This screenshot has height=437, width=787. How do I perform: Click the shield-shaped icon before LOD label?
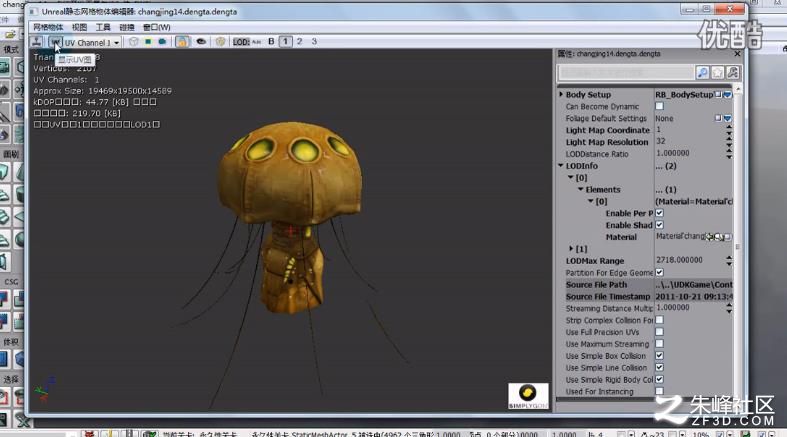pos(220,42)
